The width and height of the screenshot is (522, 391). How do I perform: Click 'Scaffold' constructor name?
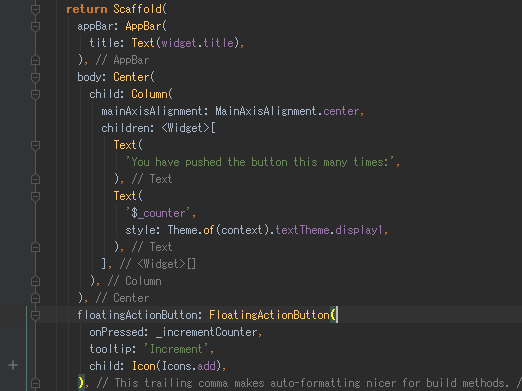pyautogui.click(x=137, y=9)
